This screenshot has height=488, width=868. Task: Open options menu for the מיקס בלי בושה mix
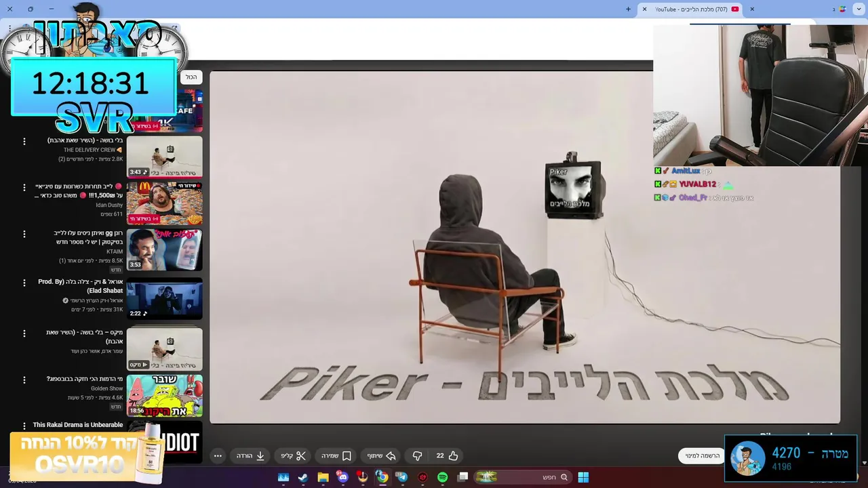[24, 333]
